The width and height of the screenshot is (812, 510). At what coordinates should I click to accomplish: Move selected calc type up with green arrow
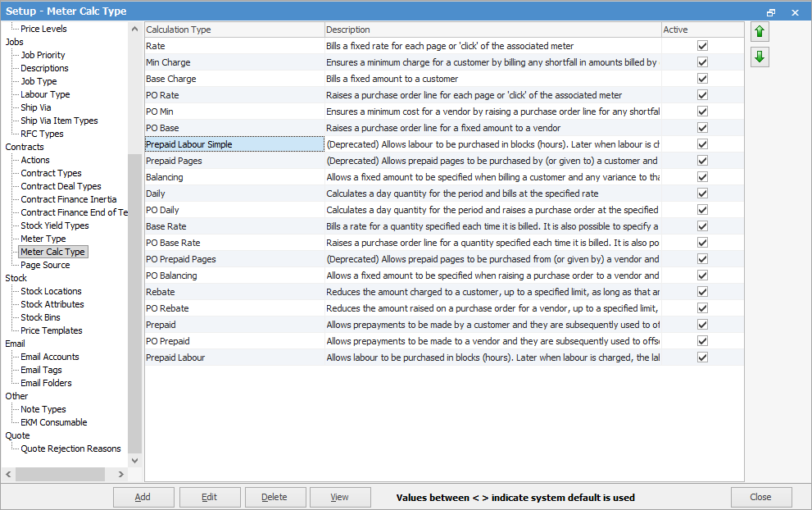point(760,32)
